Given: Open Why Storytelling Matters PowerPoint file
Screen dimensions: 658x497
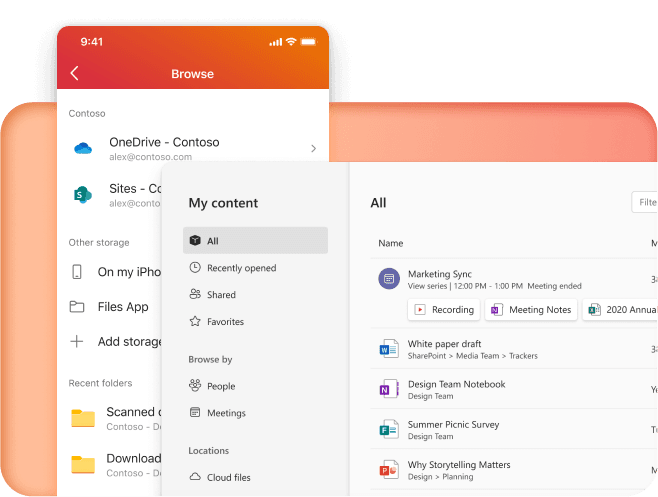Looking at the screenshot, I should (x=389, y=470).
